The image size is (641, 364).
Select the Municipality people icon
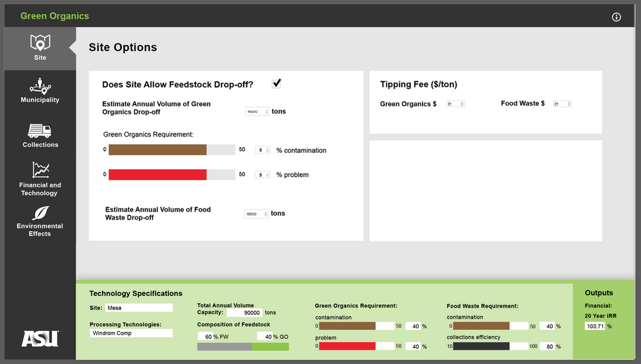pos(40,87)
